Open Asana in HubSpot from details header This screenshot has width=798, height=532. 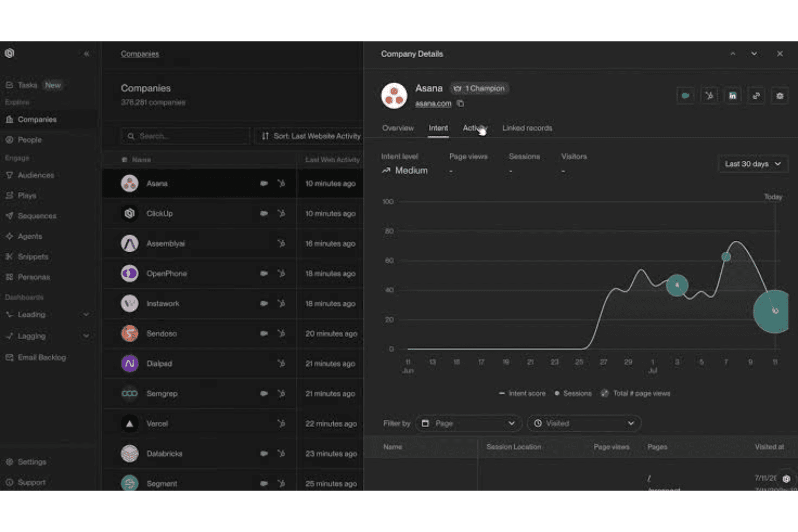[709, 96]
